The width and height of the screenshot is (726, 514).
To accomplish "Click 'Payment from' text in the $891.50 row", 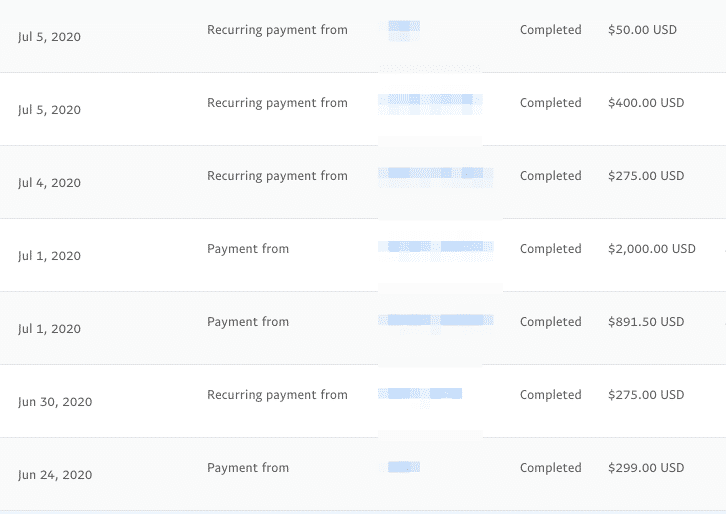I will pos(248,322).
